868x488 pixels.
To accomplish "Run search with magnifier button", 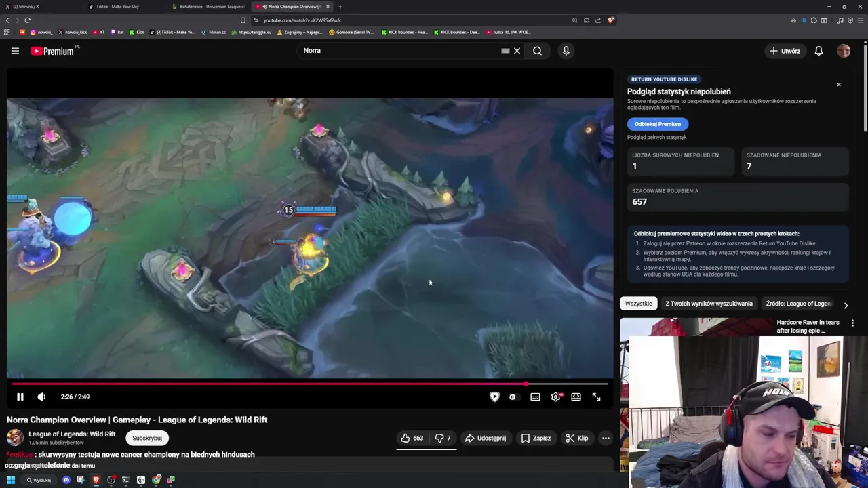I will [x=537, y=51].
